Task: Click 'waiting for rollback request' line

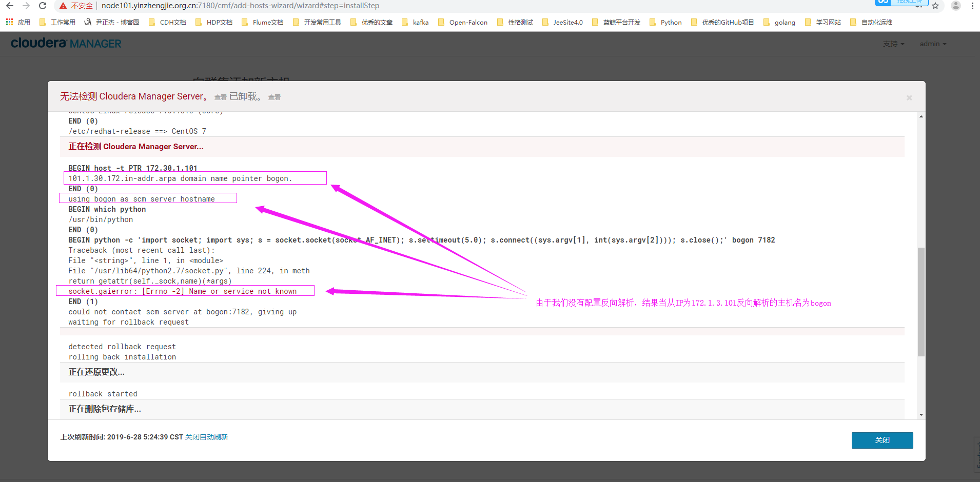Action: [x=128, y=322]
